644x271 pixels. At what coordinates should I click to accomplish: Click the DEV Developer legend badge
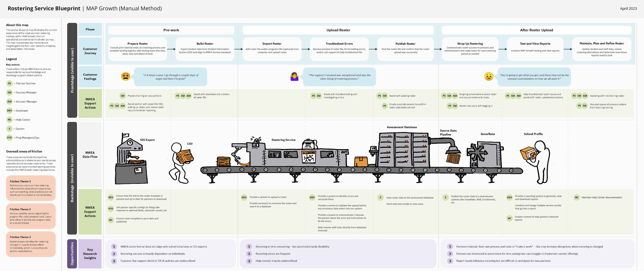click(9, 110)
